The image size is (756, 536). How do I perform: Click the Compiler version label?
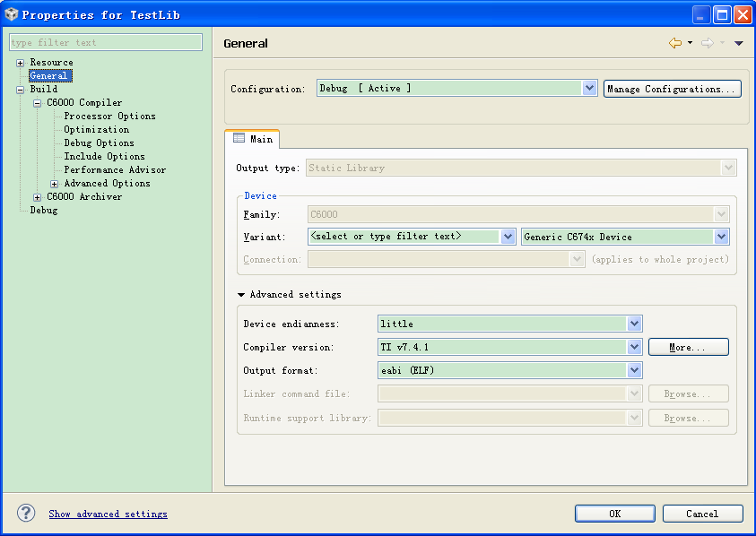(289, 347)
